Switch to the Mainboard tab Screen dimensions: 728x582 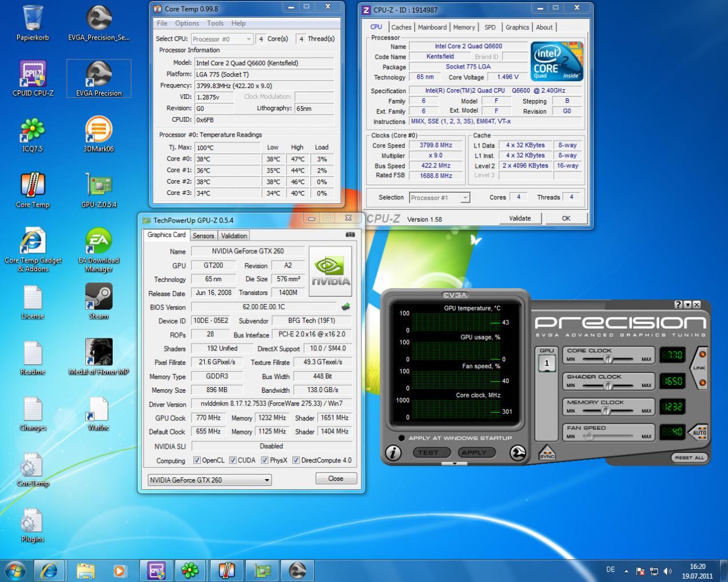[x=432, y=27]
